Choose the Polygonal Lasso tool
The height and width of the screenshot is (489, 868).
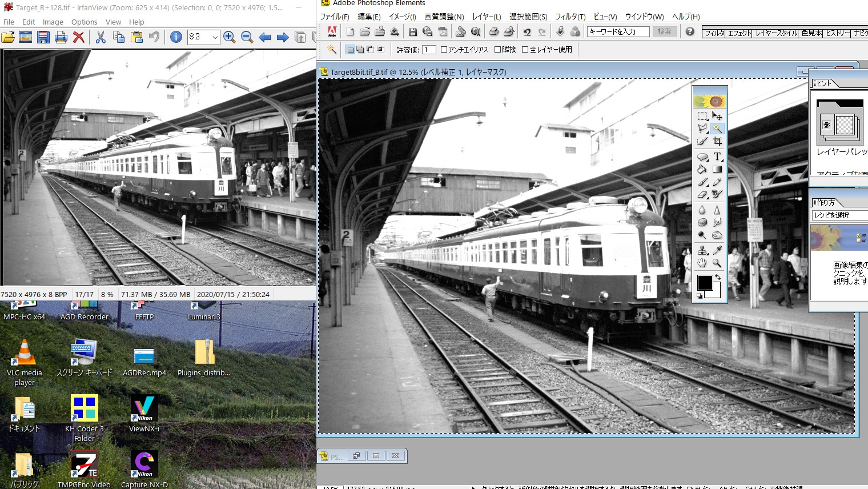[702, 129]
